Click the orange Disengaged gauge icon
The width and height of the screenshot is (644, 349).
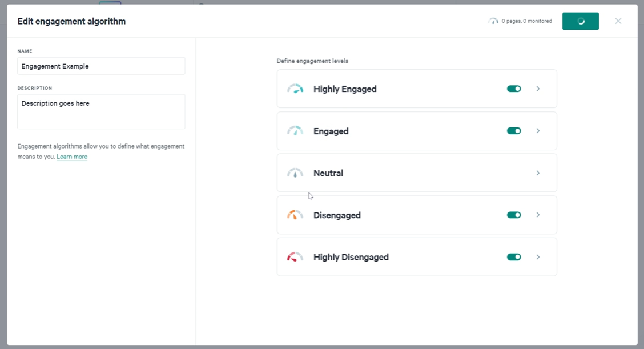pyautogui.click(x=295, y=215)
